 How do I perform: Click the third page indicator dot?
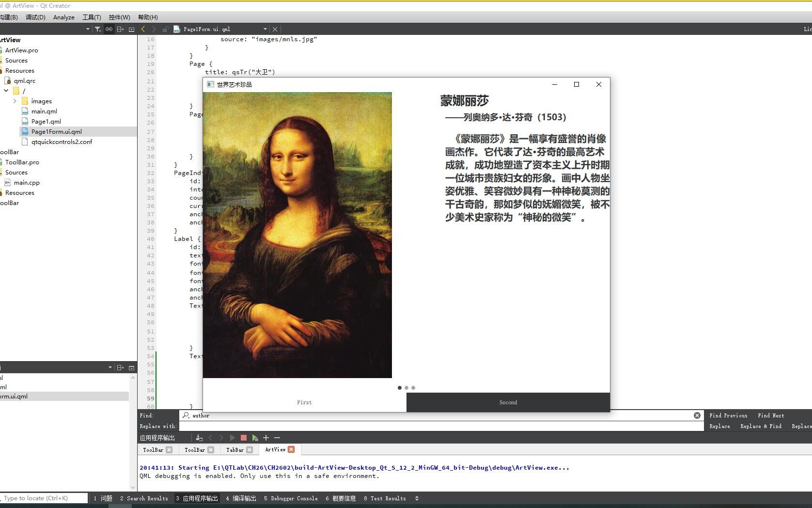(413, 388)
